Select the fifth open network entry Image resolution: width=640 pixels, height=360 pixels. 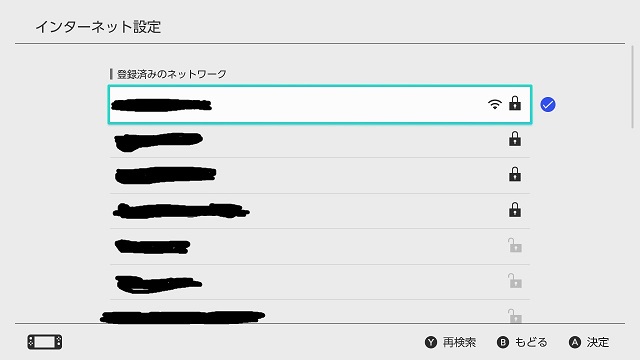pyautogui.click(x=320, y=247)
